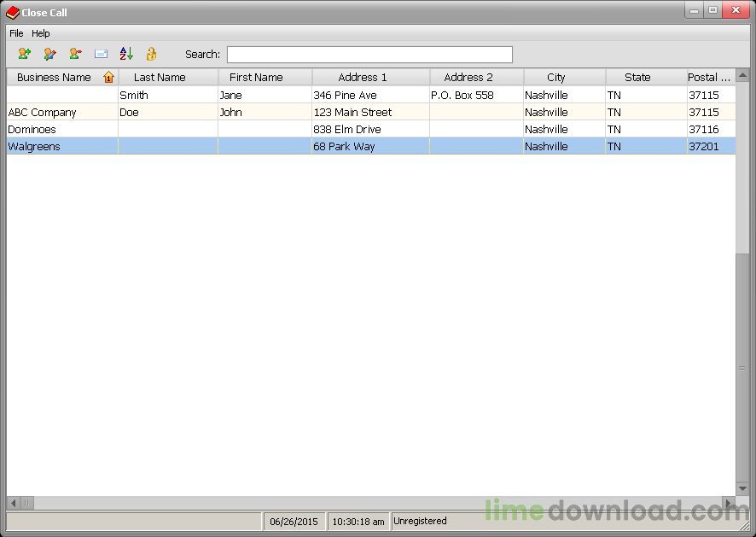Click the John first name cell
The height and width of the screenshot is (537, 756).
(265, 112)
